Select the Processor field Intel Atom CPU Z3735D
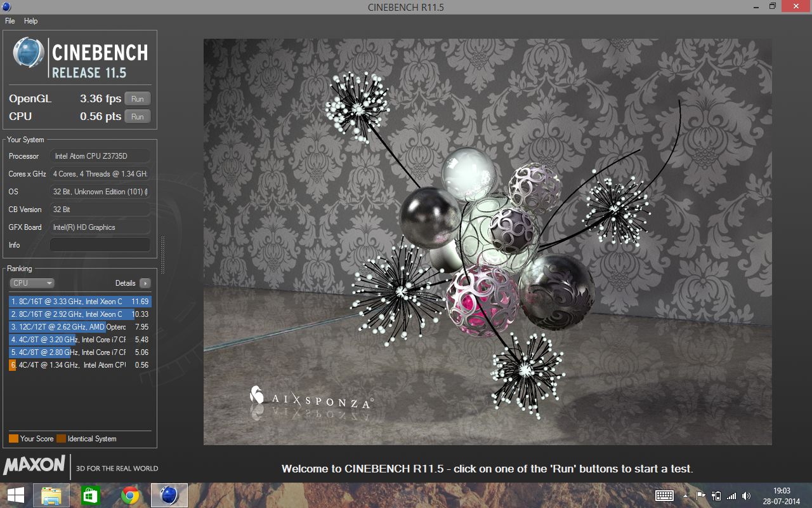 (100, 156)
